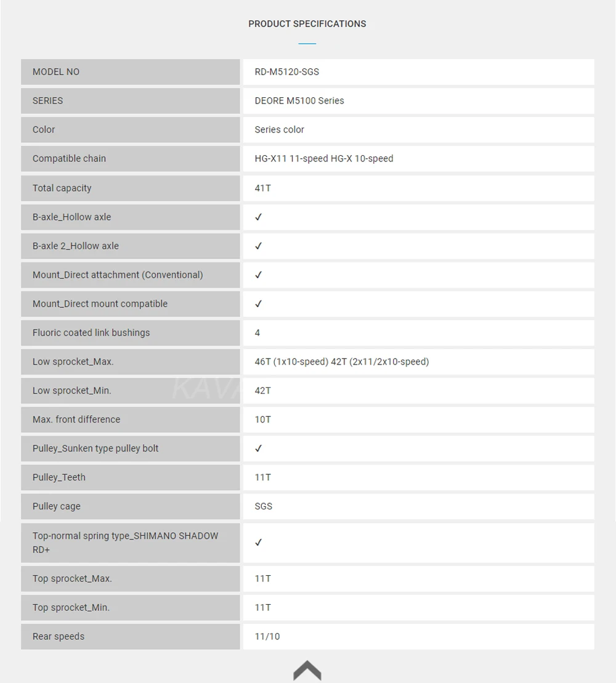This screenshot has width=616, height=683.
Task: Click the Max. front difference label
Action: point(76,419)
